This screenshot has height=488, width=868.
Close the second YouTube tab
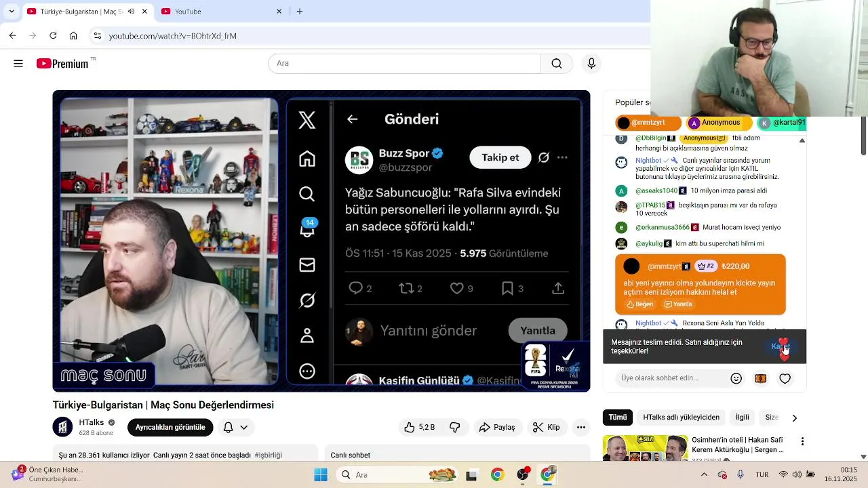coord(279,12)
